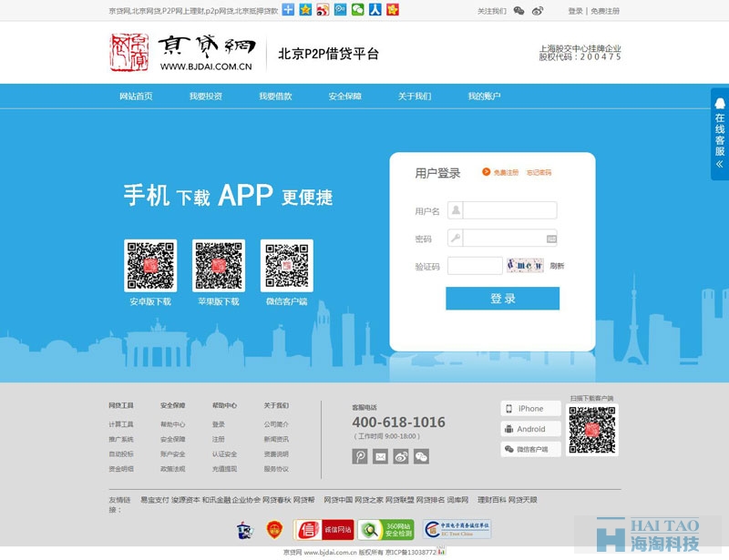The height and width of the screenshot is (560, 729).
Task: Open WeChat follow icon beside 关注我们
Action: [519, 11]
